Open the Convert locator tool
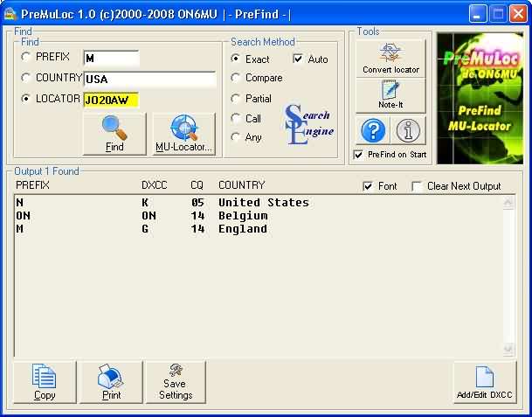This screenshot has width=532, height=417. tap(390, 59)
